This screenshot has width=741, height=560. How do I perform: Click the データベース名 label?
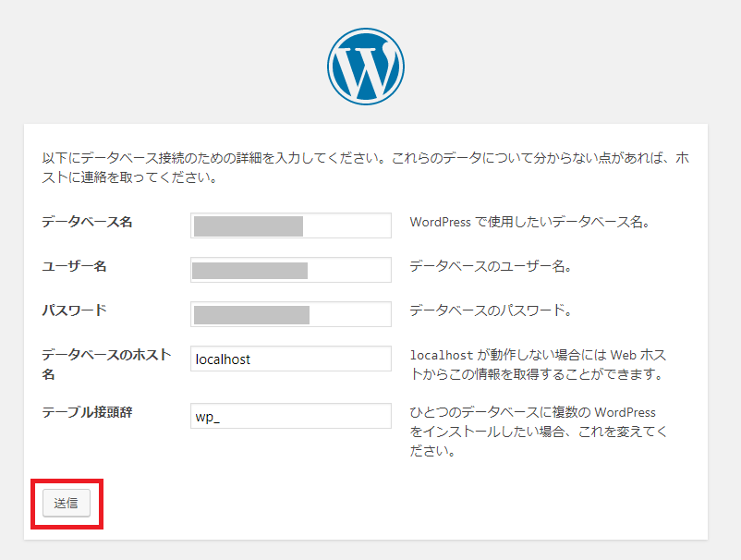pos(87,222)
